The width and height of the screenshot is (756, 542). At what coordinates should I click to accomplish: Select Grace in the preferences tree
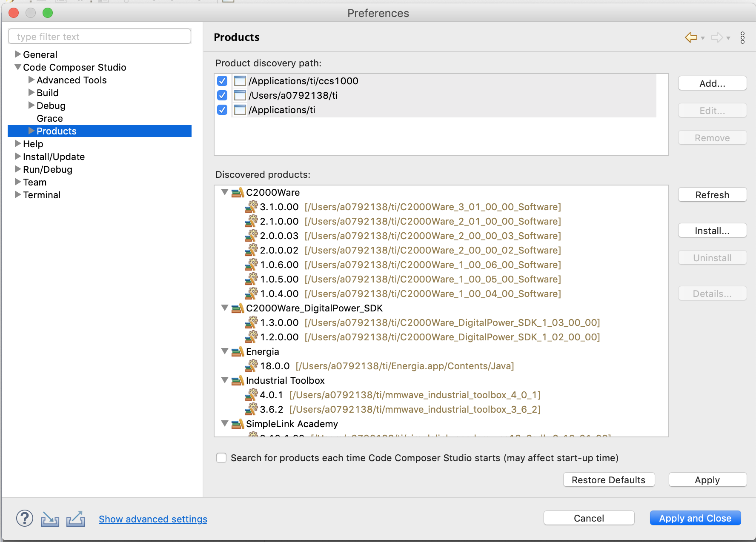click(x=50, y=118)
